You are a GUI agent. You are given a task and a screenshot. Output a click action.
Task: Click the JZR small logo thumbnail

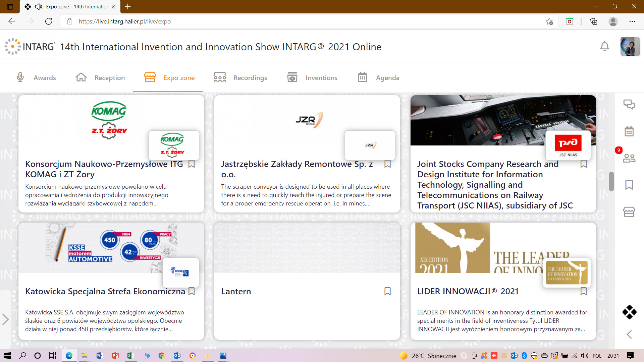point(370,145)
